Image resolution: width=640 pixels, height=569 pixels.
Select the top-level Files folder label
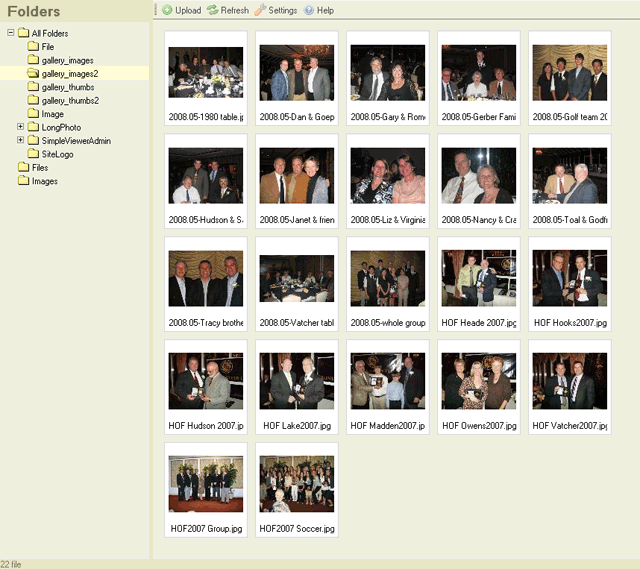pos(40,168)
